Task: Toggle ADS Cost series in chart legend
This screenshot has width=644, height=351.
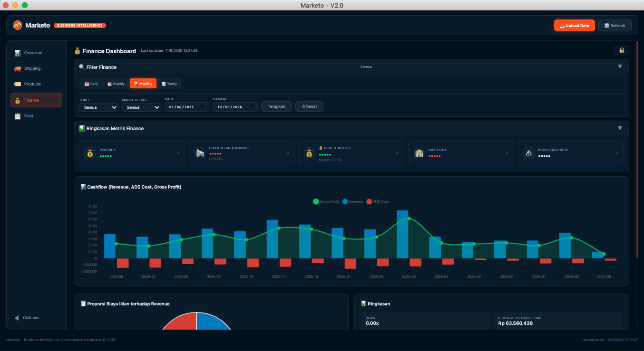Action: tap(378, 201)
